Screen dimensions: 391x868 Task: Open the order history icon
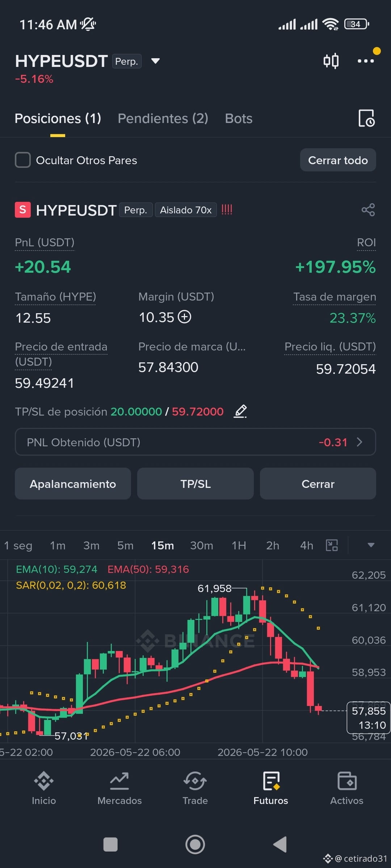click(x=366, y=118)
